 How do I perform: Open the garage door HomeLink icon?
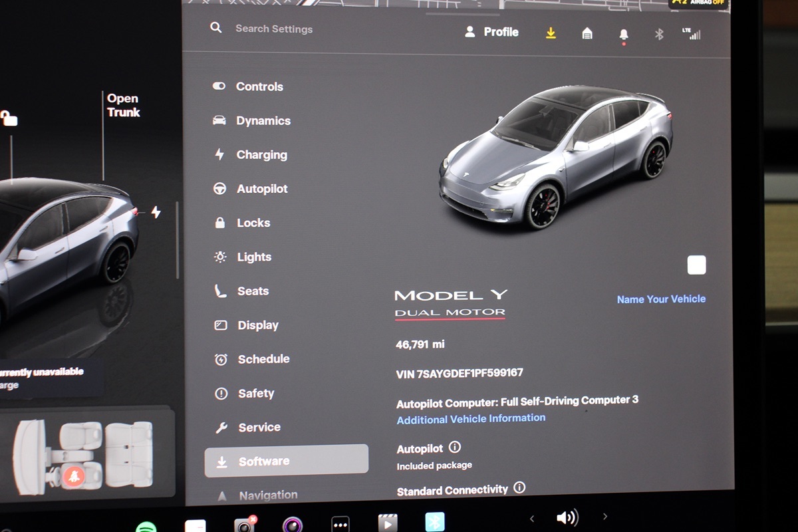(587, 33)
